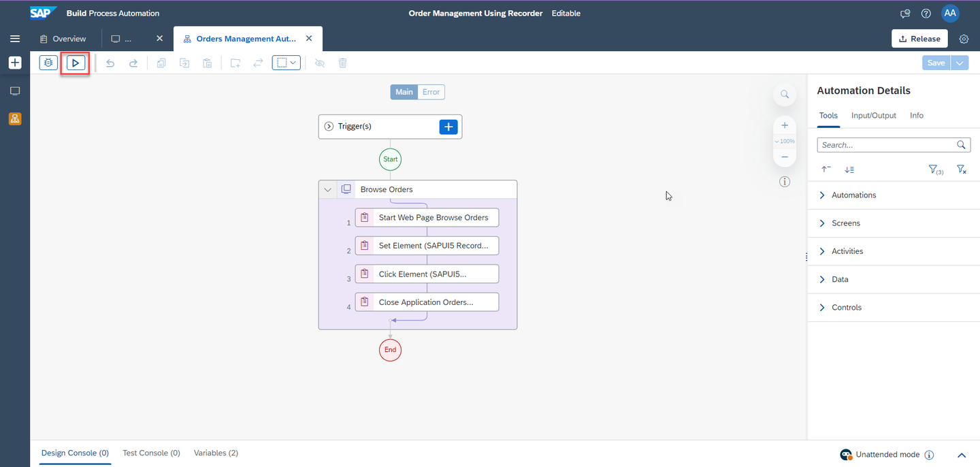Click the Delete trash icon
Image resolution: width=980 pixels, height=467 pixels.
point(343,63)
